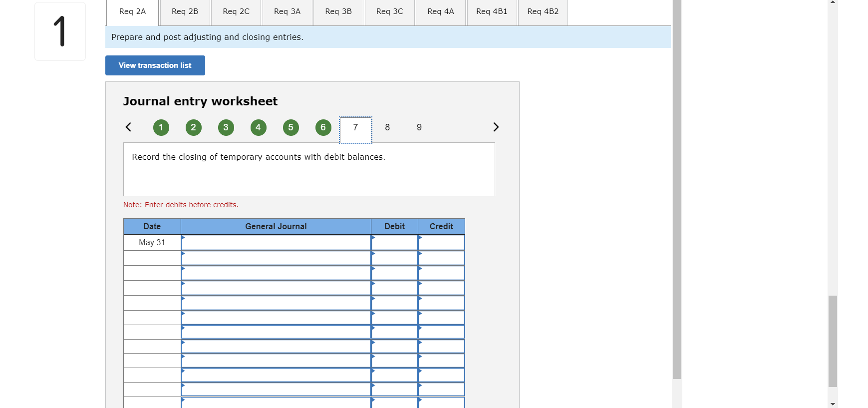This screenshot has height=408, width=868.
Task: Open journal entry step 8
Action: (x=387, y=127)
